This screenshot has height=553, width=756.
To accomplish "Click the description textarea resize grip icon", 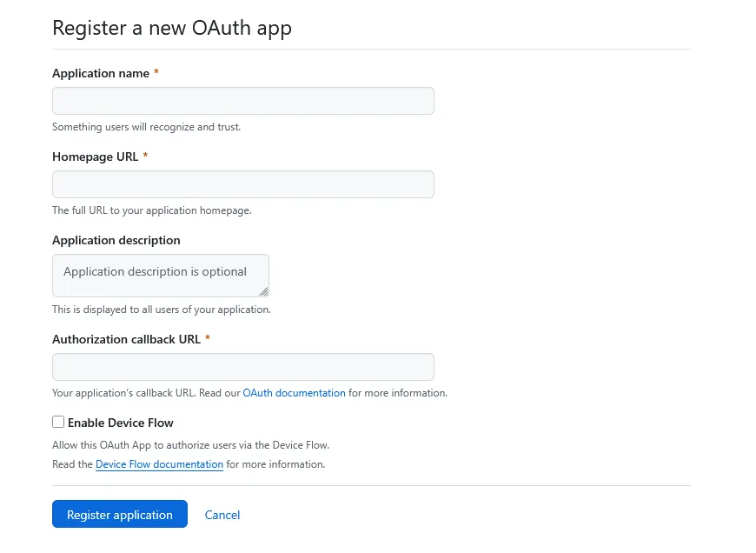I will [x=263, y=291].
